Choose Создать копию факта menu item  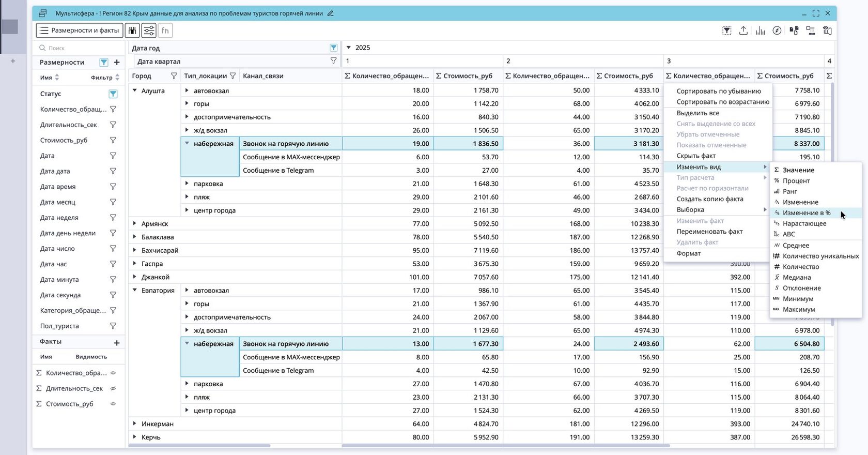(x=718, y=199)
